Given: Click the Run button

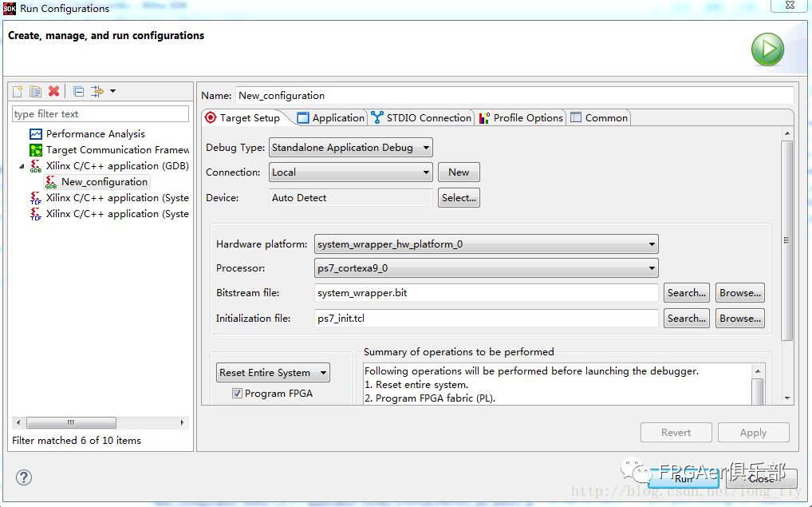Looking at the screenshot, I should click(x=683, y=479).
